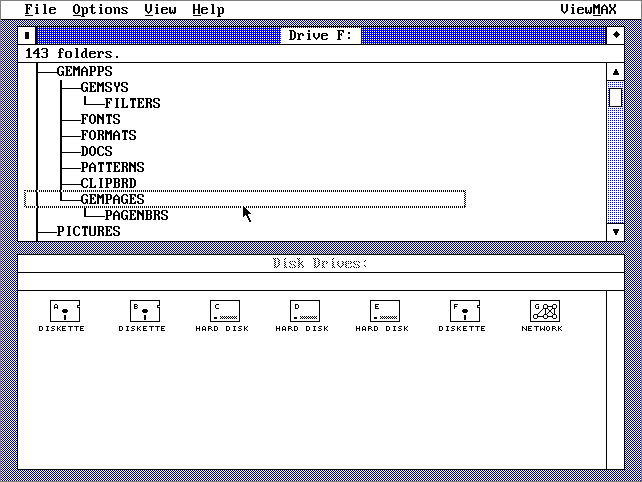Select the GEMAPPS folder in tree

(x=84, y=71)
